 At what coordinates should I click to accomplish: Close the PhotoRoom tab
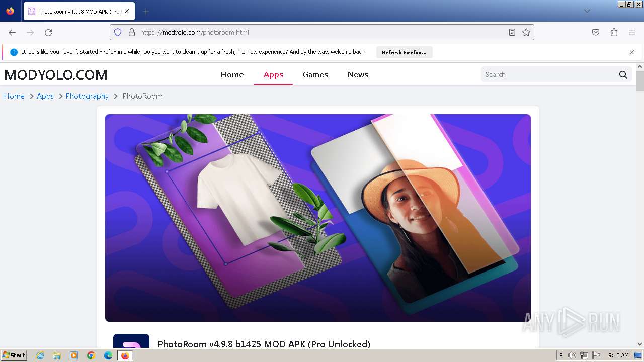pos(127,11)
